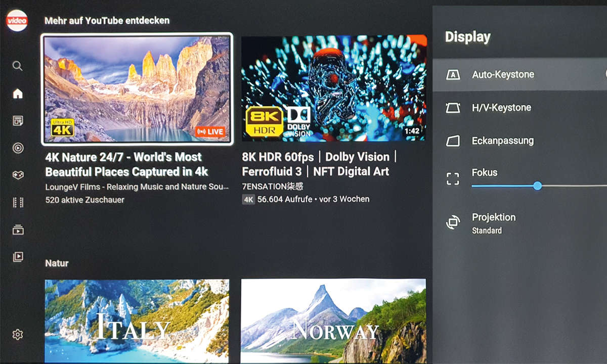Go to the YouTube Home icon
Screen dimensions: 607x364
[x=18, y=94]
